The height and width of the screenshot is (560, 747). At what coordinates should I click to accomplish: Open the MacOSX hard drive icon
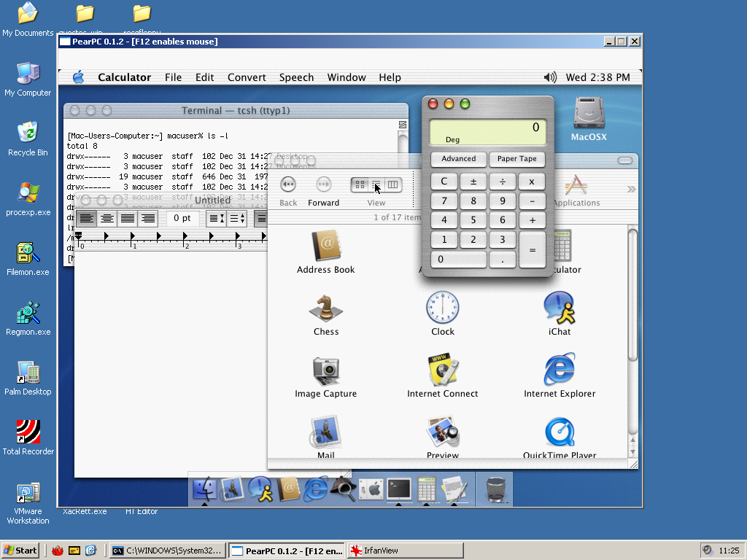pos(588,114)
